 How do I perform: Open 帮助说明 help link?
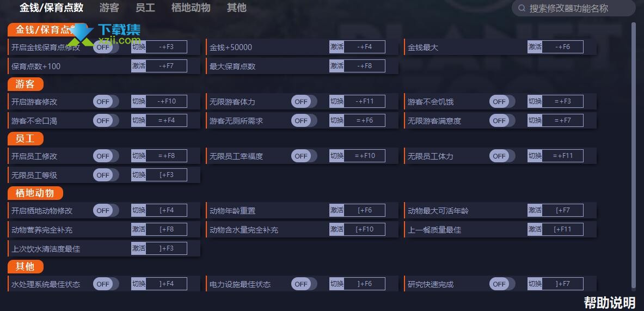point(610,302)
